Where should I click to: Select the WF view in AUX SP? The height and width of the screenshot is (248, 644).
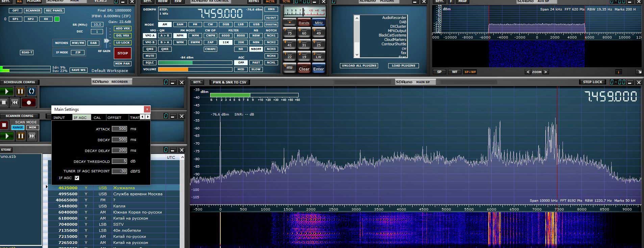point(455,72)
